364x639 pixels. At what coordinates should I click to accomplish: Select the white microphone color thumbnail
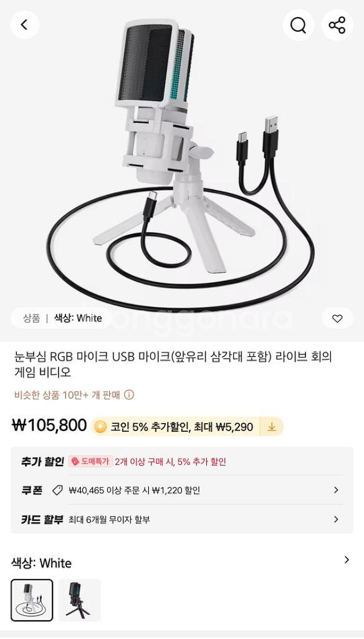(32, 600)
